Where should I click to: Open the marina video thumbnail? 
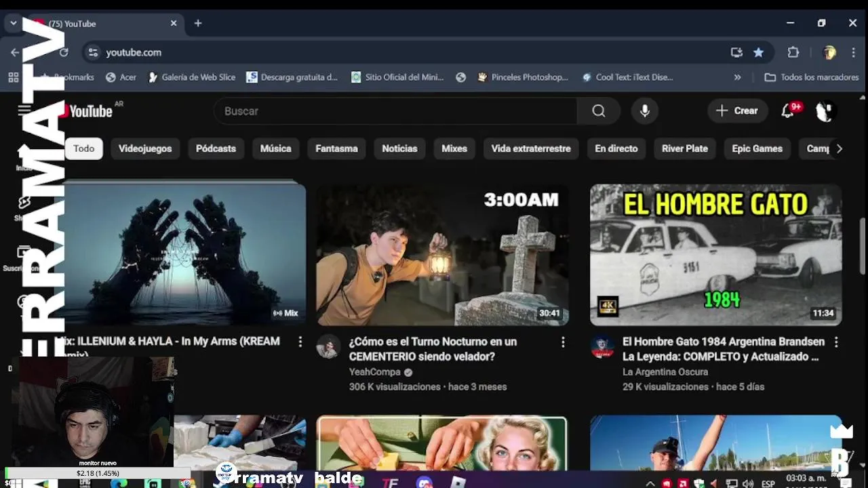tap(715, 443)
